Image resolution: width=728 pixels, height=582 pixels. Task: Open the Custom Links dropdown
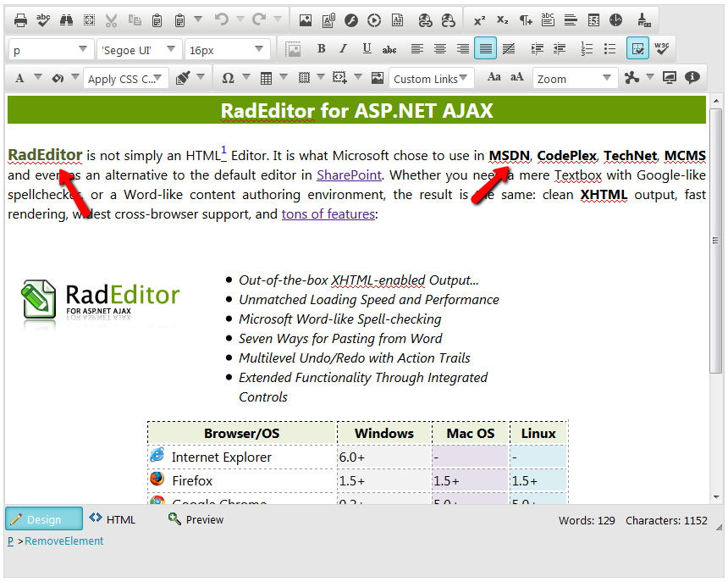pos(432,78)
